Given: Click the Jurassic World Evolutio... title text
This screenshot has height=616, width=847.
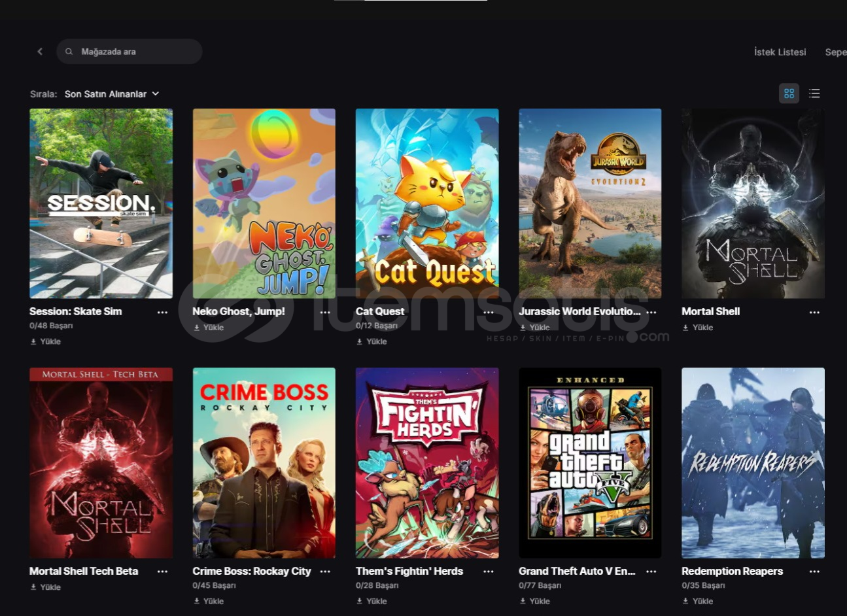Looking at the screenshot, I should click(x=579, y=311).
